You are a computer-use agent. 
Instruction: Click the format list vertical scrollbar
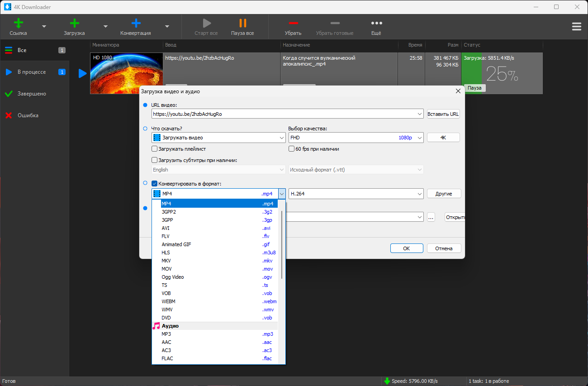[282, 244]
